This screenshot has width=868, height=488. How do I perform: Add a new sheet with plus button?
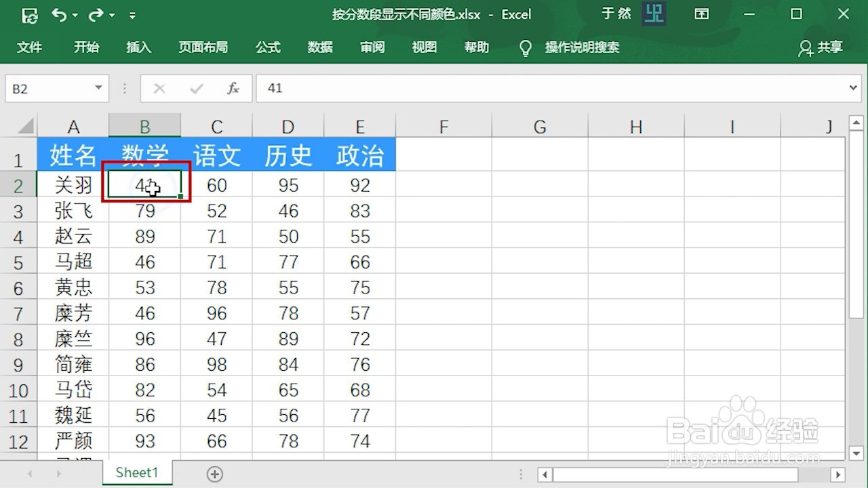click(214, 474)
